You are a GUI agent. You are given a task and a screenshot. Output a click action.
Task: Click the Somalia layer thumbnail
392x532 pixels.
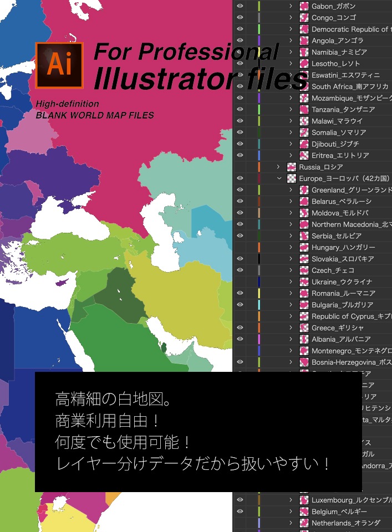coord(304,132)
